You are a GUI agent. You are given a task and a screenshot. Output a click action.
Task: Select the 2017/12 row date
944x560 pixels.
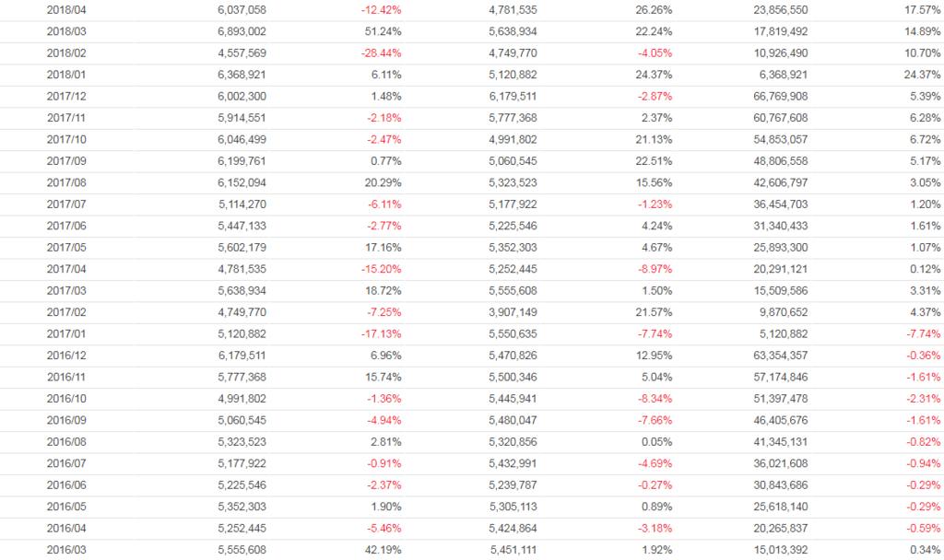click(65, 96)
